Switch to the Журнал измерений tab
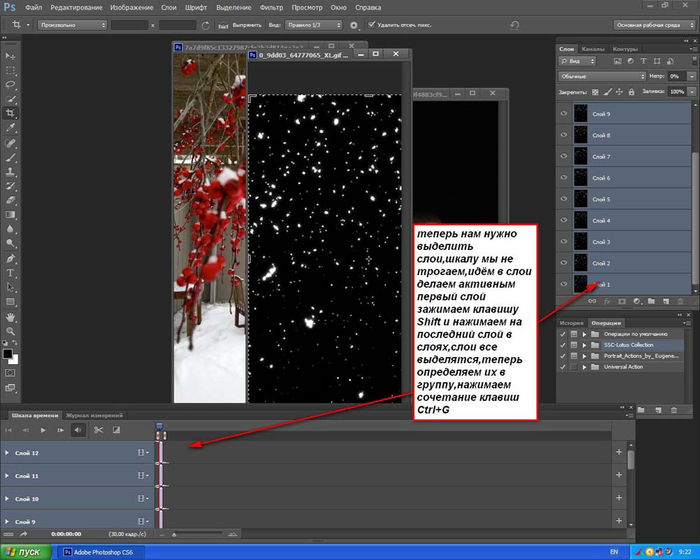The width and height of the screenshot is (700, 560). coord(94,415)
